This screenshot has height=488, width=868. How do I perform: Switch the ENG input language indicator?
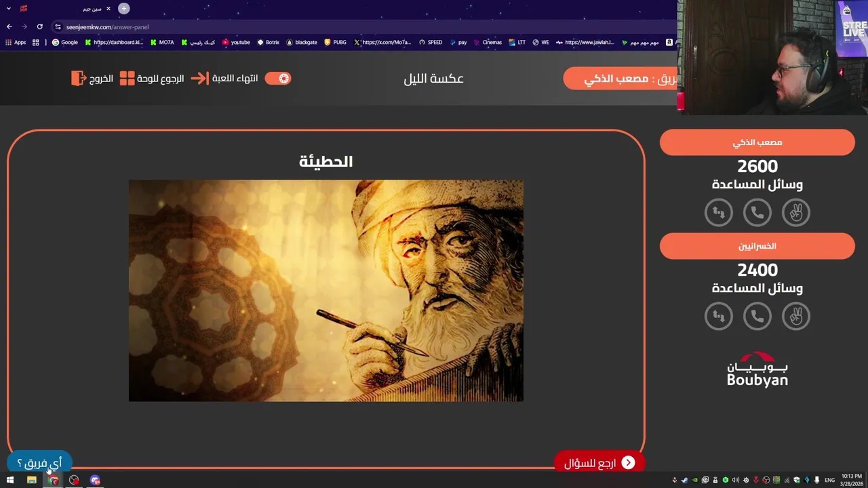pyautogui.click(x=829, y=480)
